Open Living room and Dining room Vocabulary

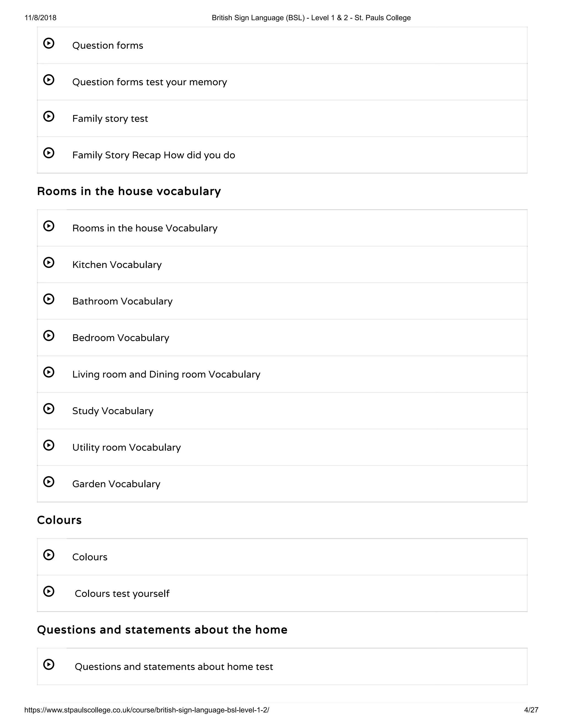[x=166, y=374]
